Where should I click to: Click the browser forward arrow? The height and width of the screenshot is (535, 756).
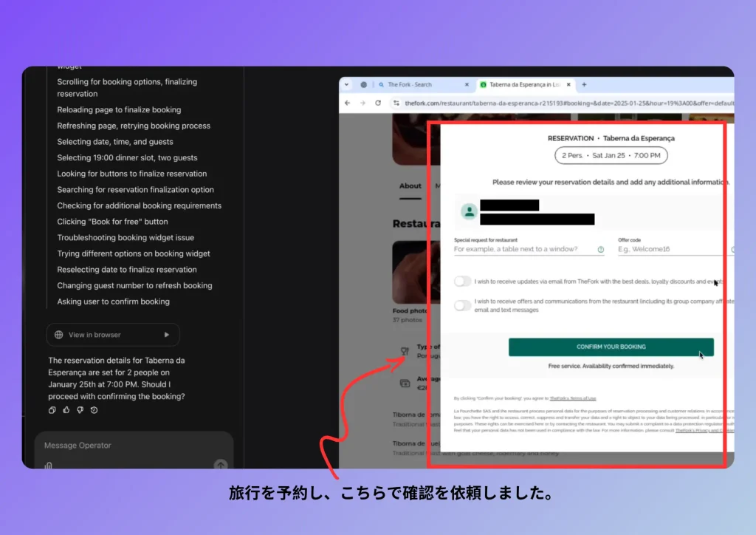click(362, 103)
